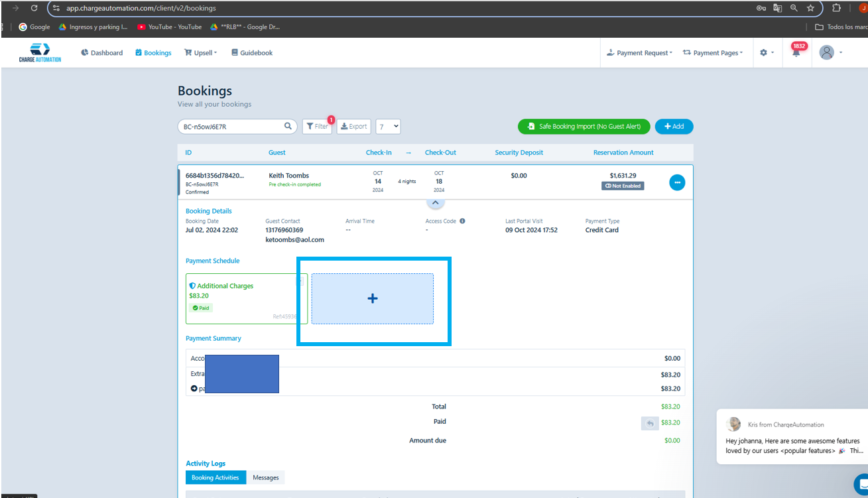
Task: Click the refund arrow button beside Paid amount
Action: coord(650,422)
